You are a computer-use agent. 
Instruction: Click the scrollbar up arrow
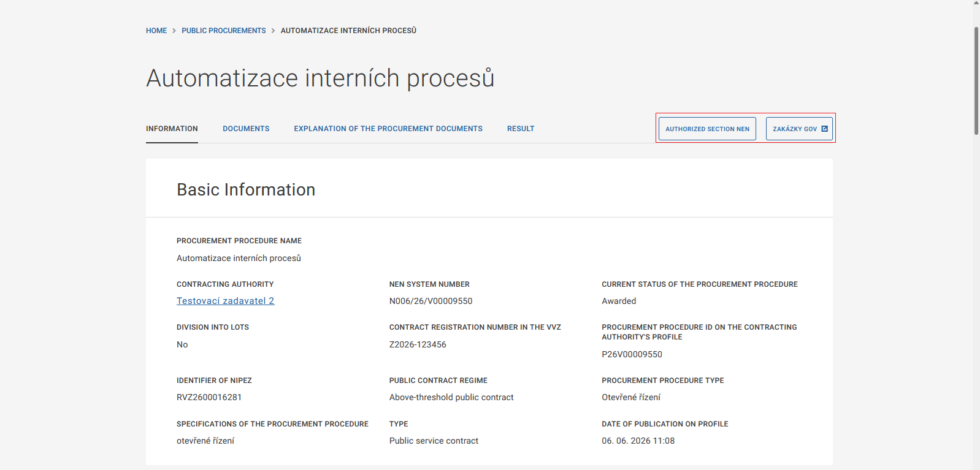pos(976,3)
